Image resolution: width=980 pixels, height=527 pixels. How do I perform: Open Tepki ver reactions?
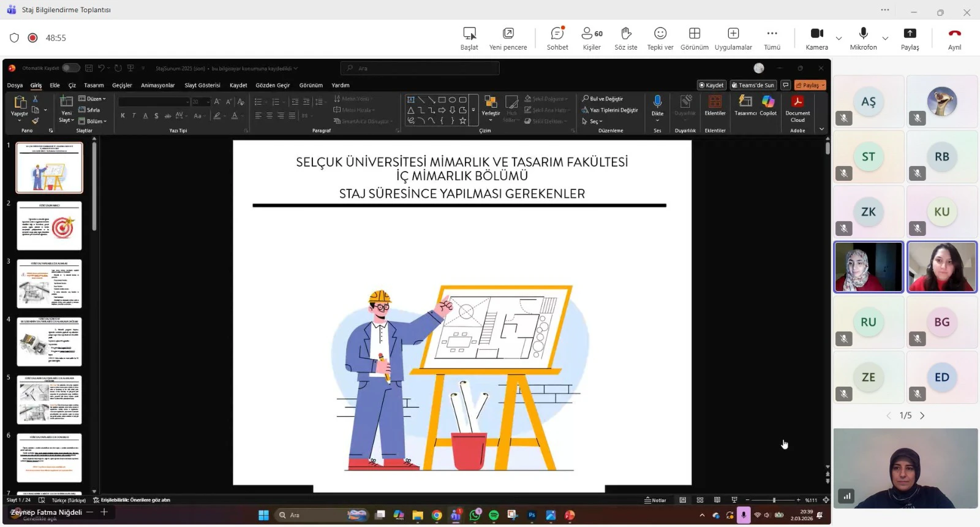coord(660,34)
